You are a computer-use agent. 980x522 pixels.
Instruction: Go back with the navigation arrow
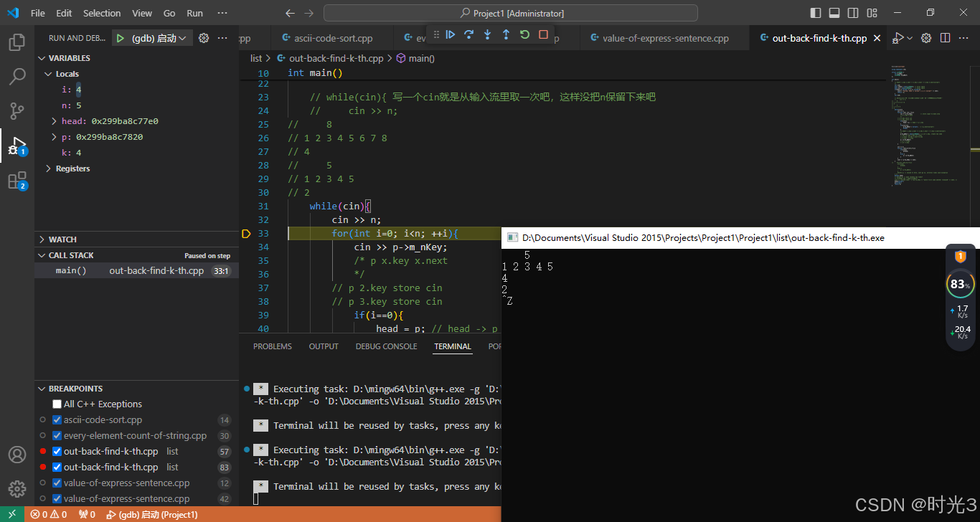point(290,13)
